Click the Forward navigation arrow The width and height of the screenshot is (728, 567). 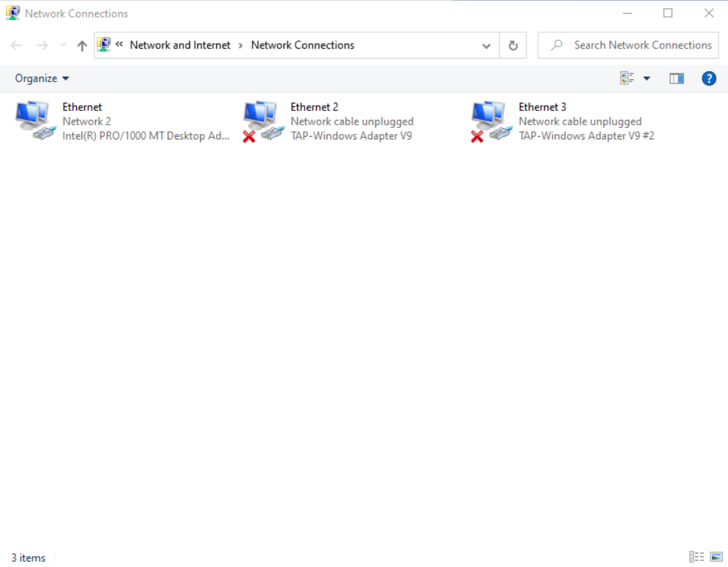[42, 46]
